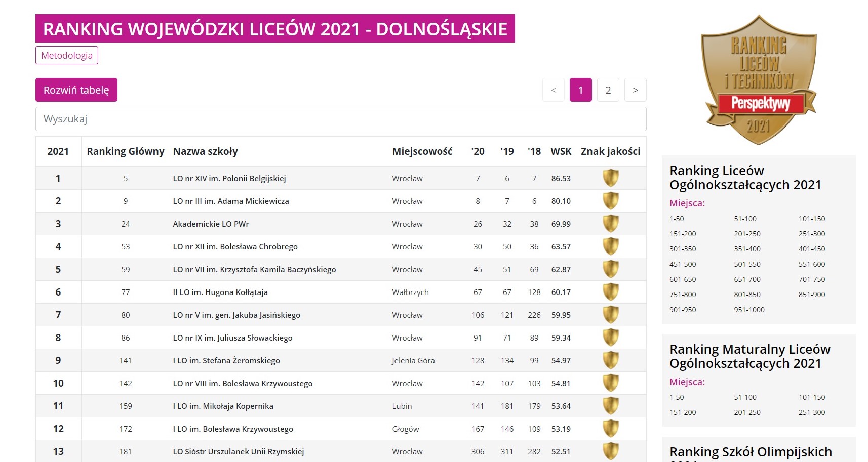Open the Metodologia page
The image size is (868, 462).
point(66,55)
